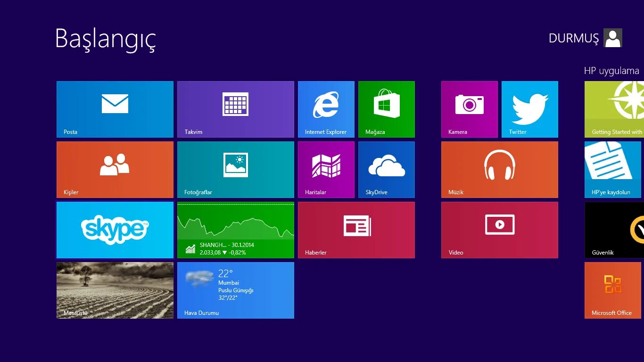
Task: Click the user account picture
Action: 613,38
